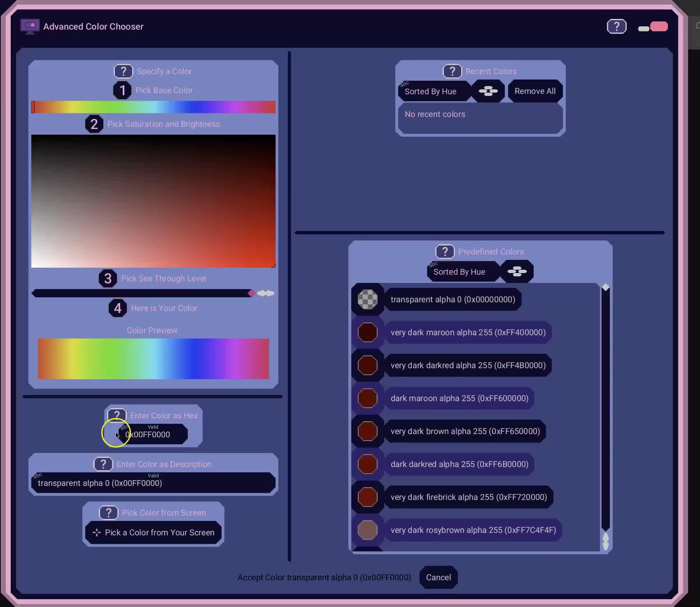Choose dark maroon alpha 255 (0xFF600000)
The image size is (700, 607).
(x=460, y=398)
